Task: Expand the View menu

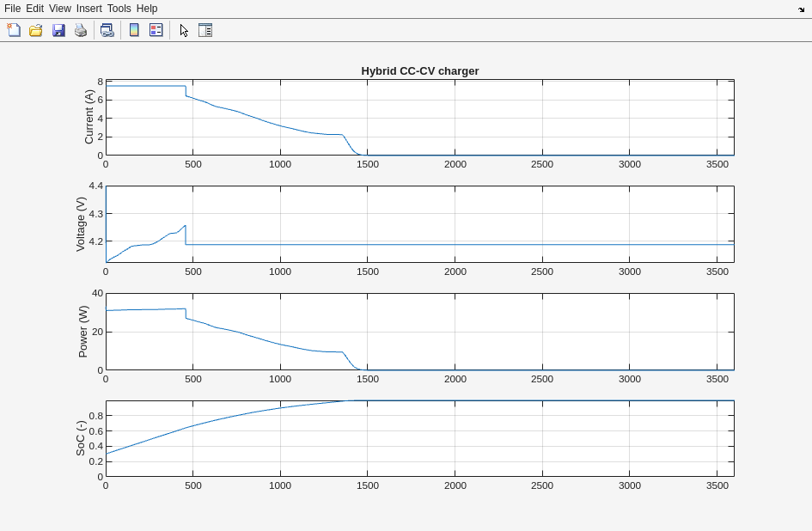Action: pos(59,9)
